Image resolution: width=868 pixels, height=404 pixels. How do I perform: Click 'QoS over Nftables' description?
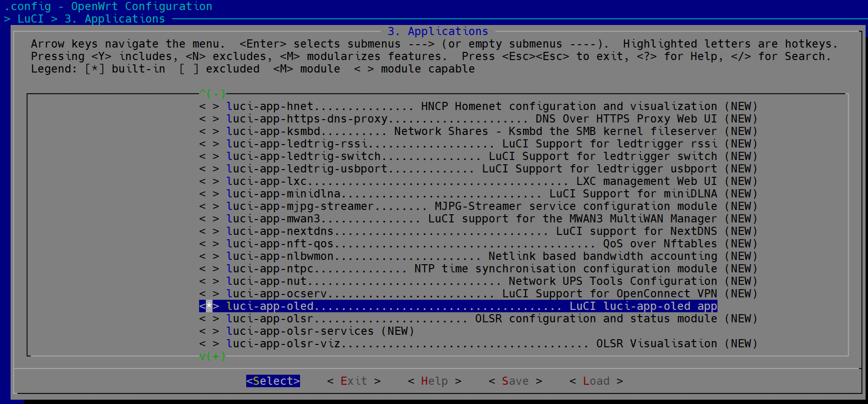660,244
